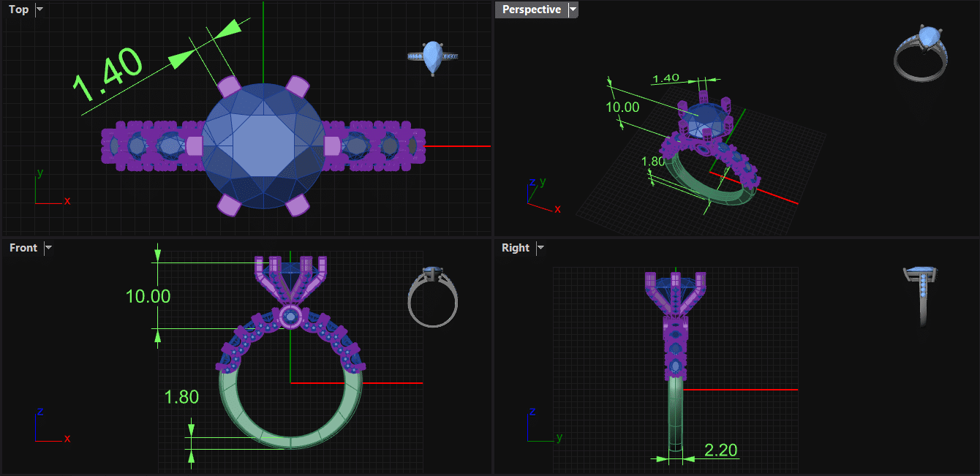This screenshot has width=980, height=476.
Task: Activate the Top viewport title label
Action: (19, 10)
